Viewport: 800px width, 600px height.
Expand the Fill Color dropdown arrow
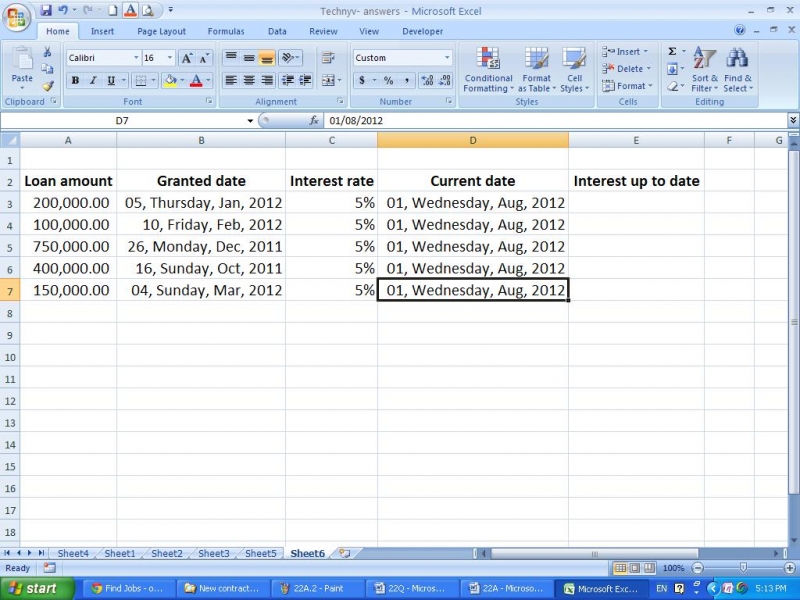tap(184, 80)
